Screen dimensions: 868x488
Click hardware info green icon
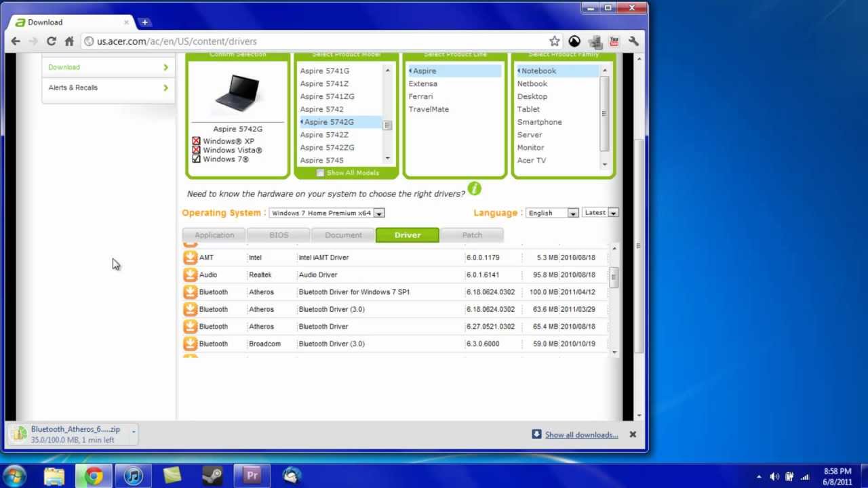pos(474,188)
